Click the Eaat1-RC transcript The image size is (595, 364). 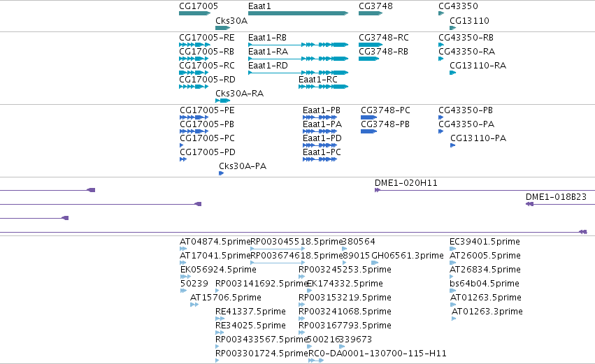tap(323, 87)
